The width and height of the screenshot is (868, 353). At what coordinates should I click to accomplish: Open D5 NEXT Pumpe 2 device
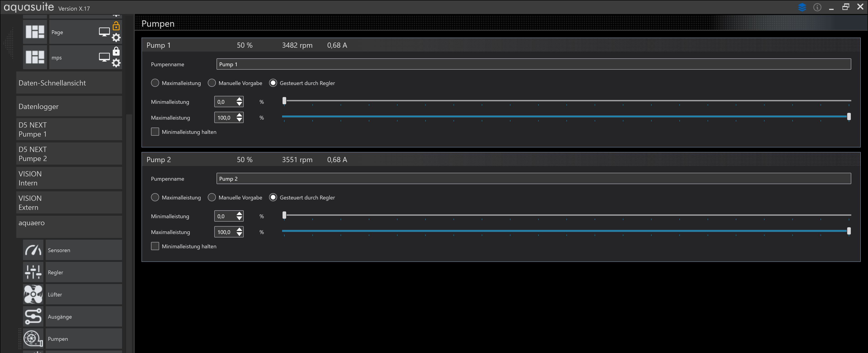click(69, 154)
